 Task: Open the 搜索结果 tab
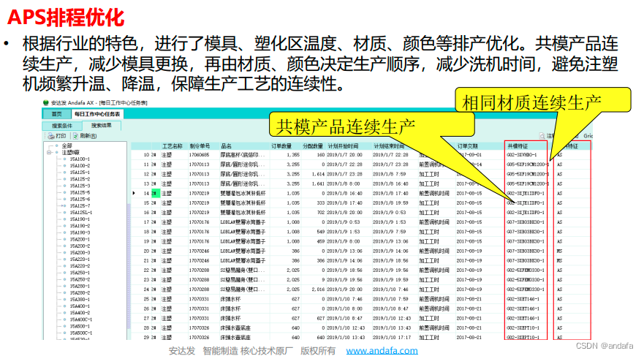102,126
